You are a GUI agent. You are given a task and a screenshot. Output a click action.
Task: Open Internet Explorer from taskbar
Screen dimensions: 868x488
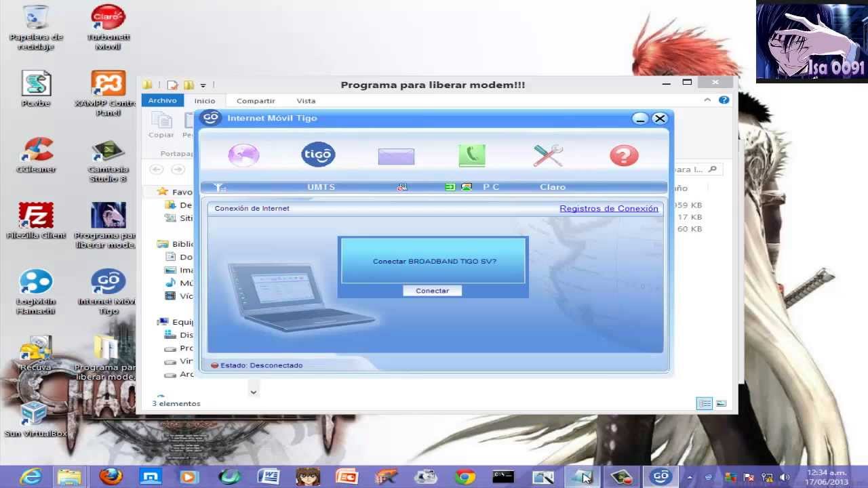(31, 477)
